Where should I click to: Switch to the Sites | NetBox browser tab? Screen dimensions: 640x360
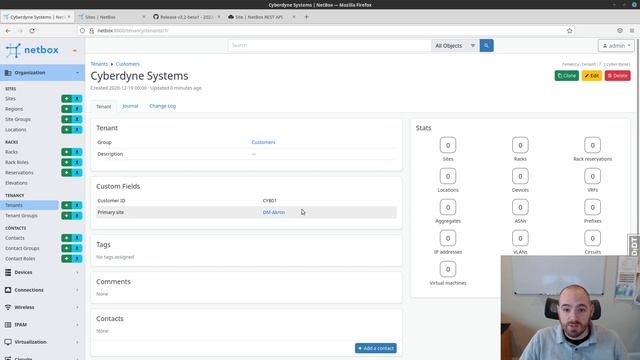click(111, 17)
